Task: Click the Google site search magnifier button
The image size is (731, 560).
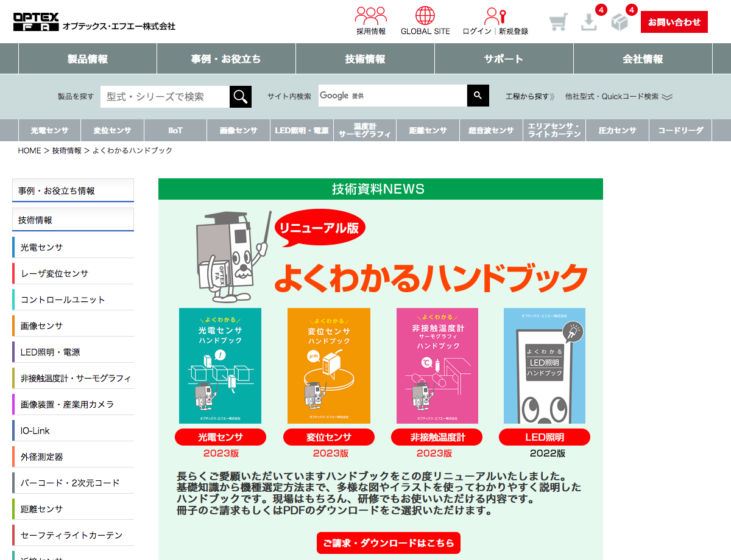Action: [x=478, y=96]
